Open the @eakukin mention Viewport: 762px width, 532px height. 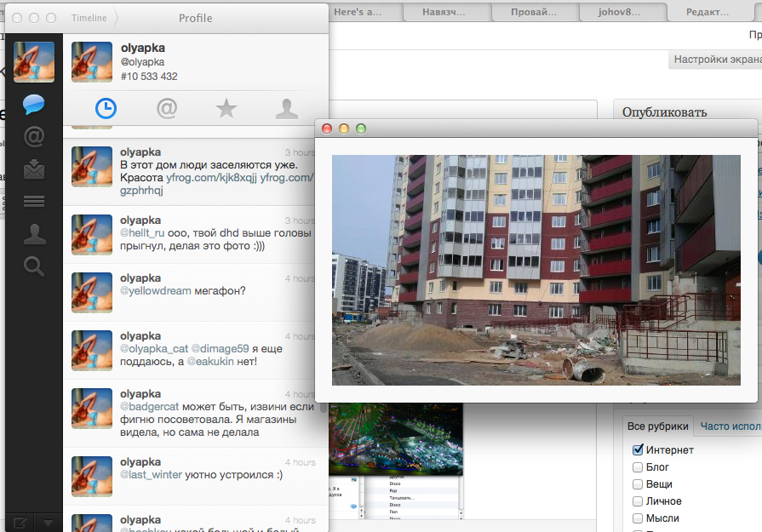pyautogui.click(x=210, y=362)
